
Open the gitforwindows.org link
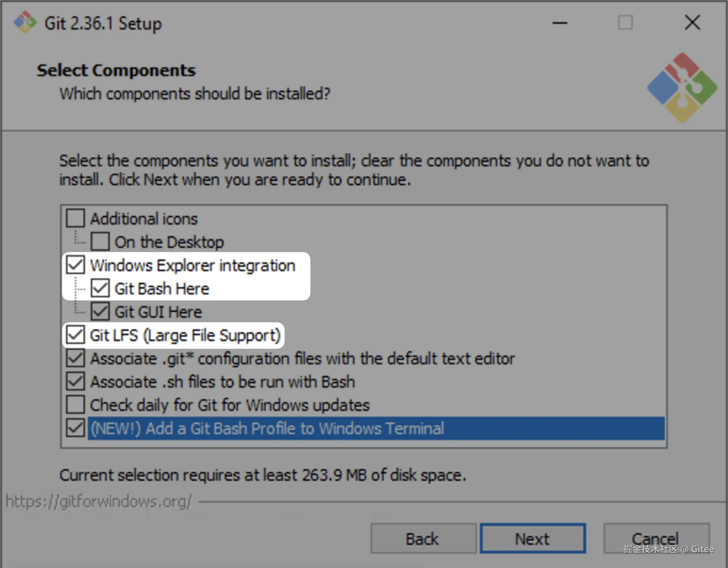coord(98,502)
